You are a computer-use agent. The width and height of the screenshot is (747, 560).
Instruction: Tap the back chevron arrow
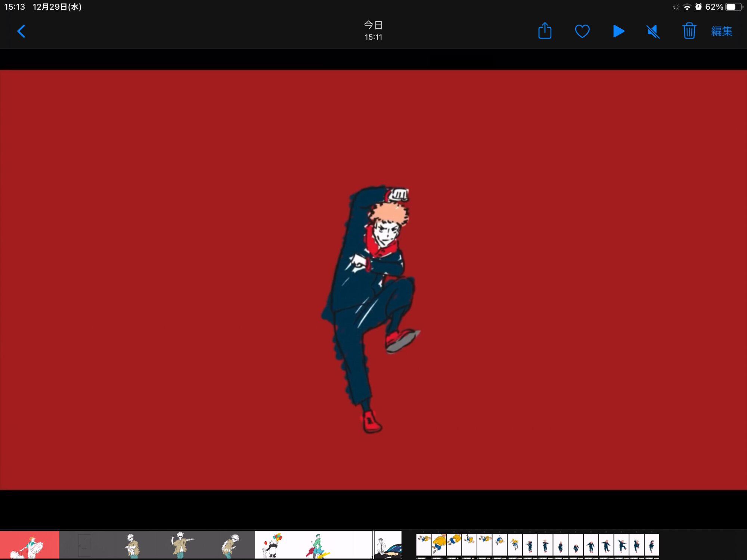21,31
